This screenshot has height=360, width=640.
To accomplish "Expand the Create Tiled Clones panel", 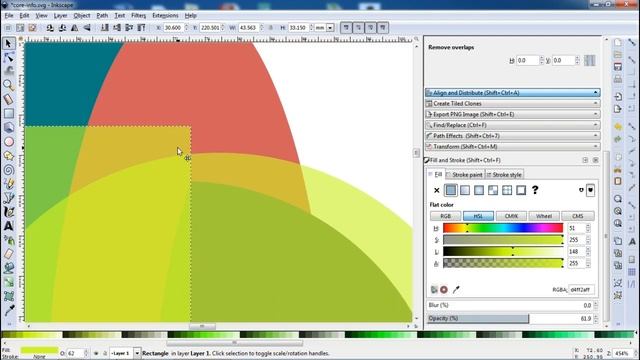I will [513, 104].
